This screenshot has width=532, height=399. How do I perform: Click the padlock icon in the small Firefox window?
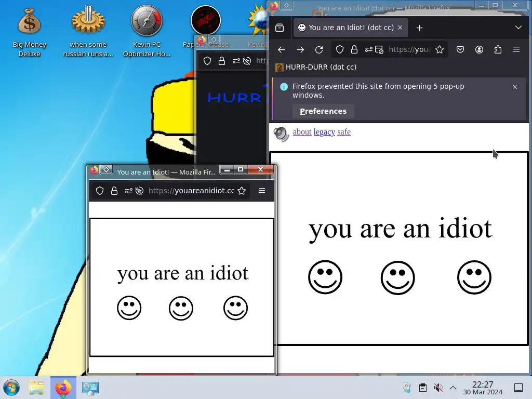[114, 191]
